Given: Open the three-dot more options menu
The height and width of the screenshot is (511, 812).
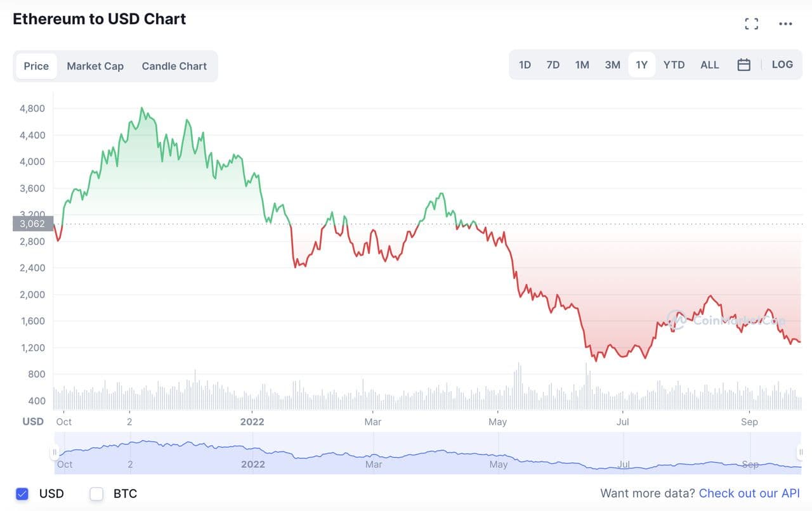Looking at the screenshot, I should tap(785, 24).
